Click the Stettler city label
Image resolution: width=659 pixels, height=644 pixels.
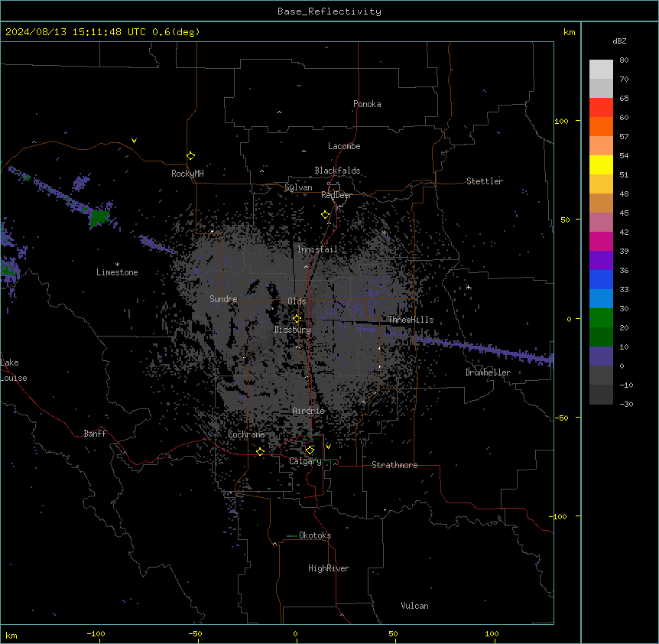[x=485, y=181]
